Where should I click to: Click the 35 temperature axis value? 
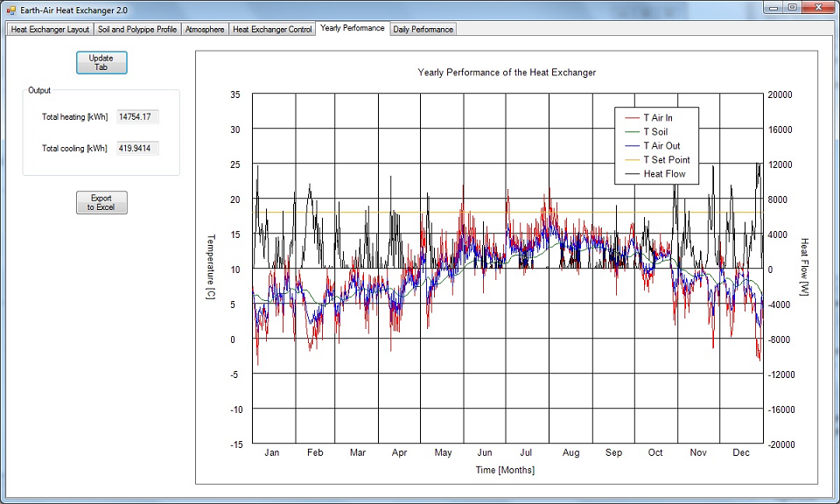click(x=235, y=94)
